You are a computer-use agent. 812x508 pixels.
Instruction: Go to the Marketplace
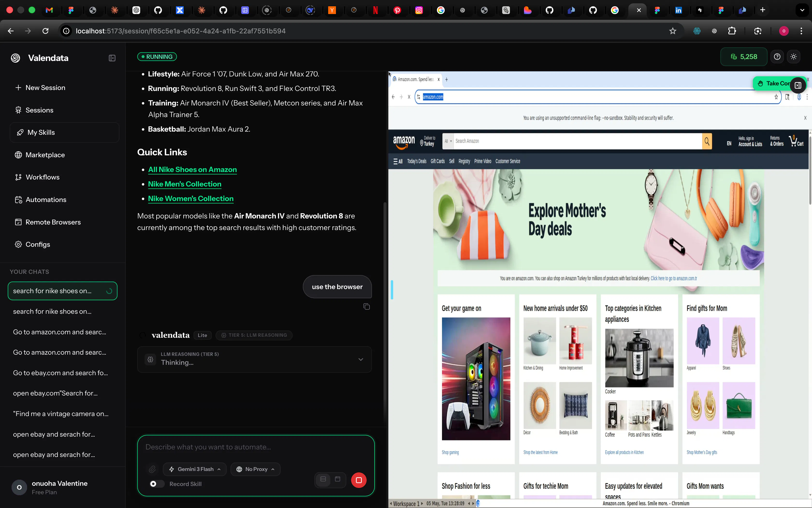[x=40, y=155]
